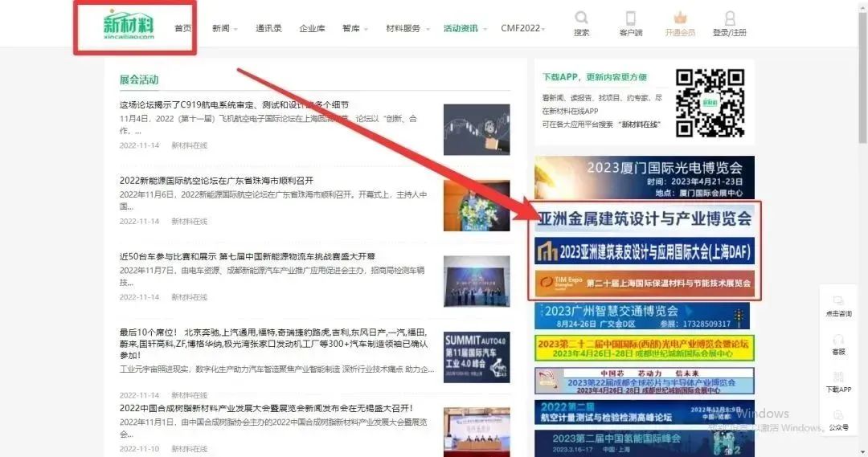Go to 首页 in navigation bar
This screenshot has width=868, height=457.
pos(182,28)
